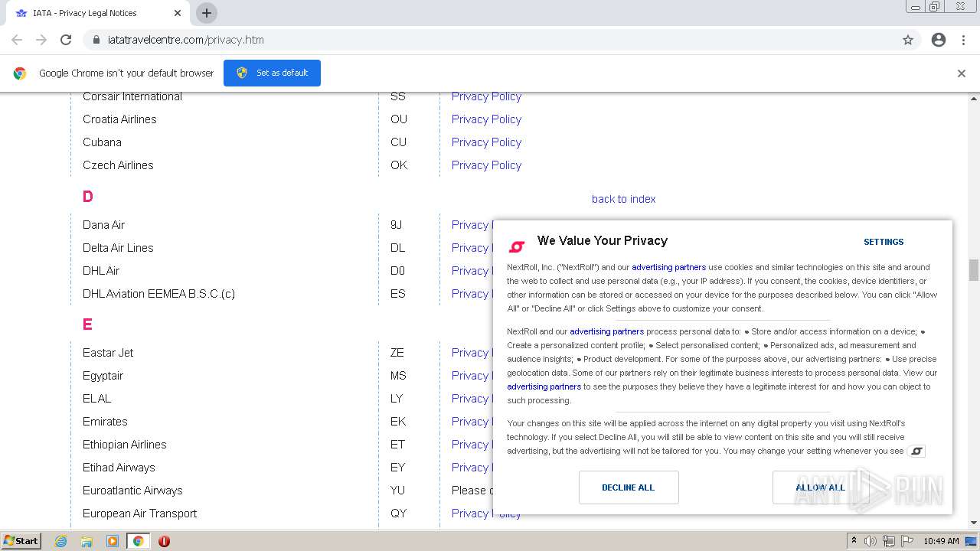
Task: Click the section heading letter D
Action: click(x=88, y=197)
